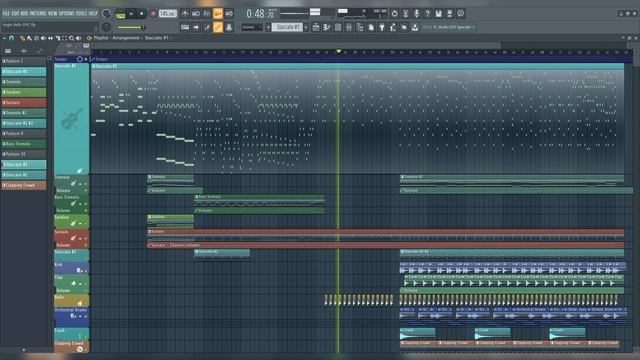Select the Select tool in playlist toolbar
Image resolution: width=640 pixels, height=360 pixels.
pyautogui.click(x=64, y=38)
